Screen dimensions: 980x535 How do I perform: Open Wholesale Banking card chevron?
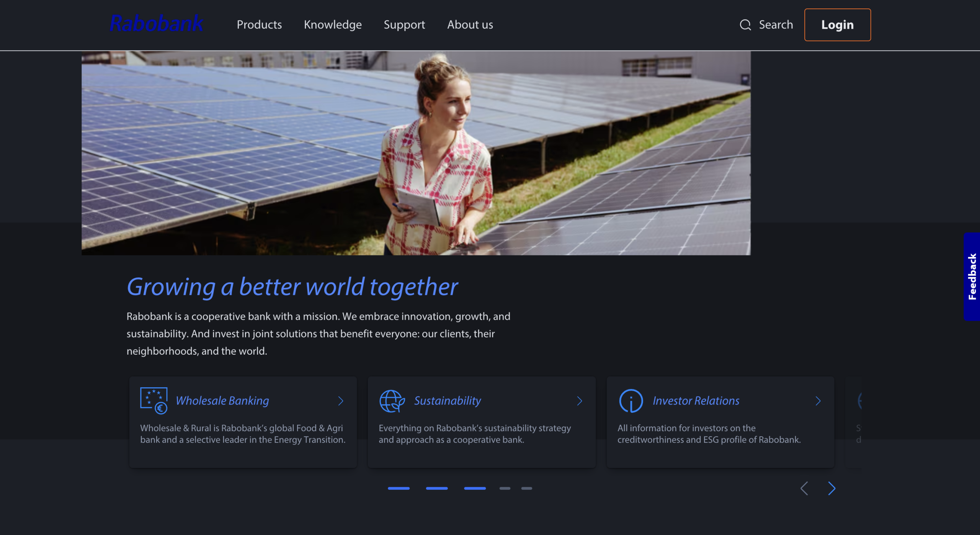(341, 401)
